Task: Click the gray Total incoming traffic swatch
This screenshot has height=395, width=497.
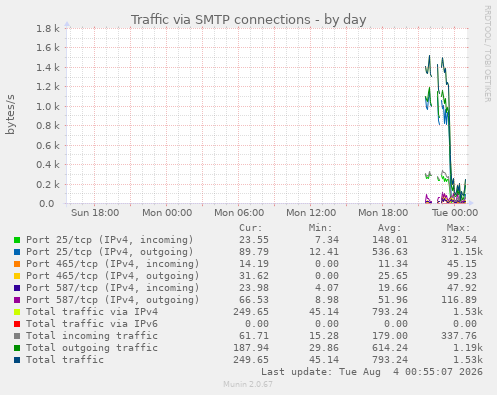Action: coord(17,336)
